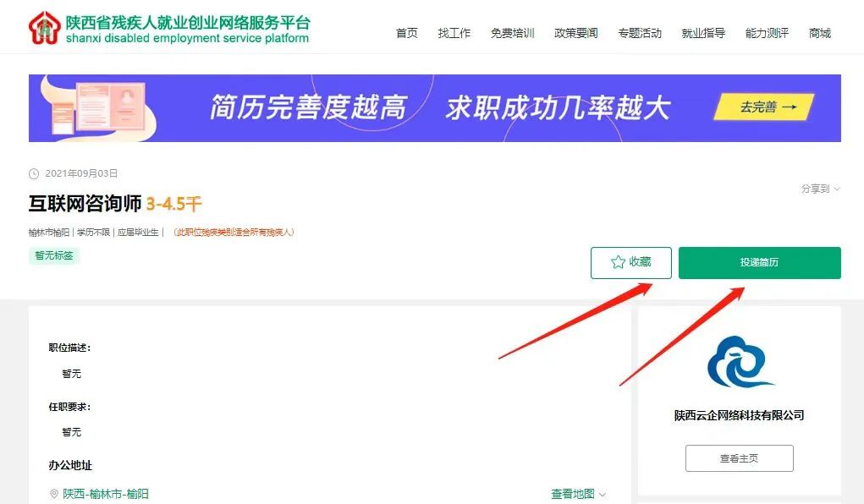Open the 就业指导 employment guidance menu
The height and width of the screenshot is (504, 864).
pyautogui.click(x=702, y=33)
